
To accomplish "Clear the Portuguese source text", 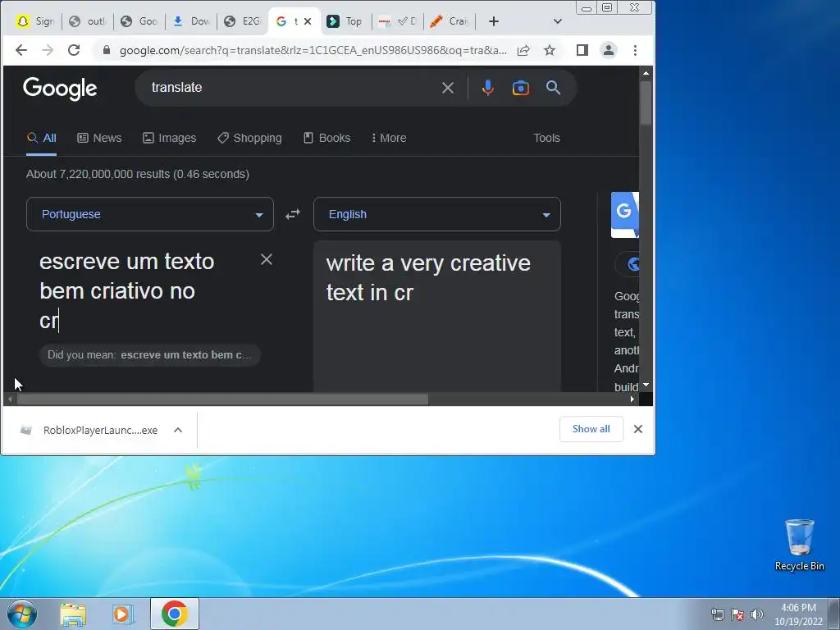I will click(x=267, y=260).
